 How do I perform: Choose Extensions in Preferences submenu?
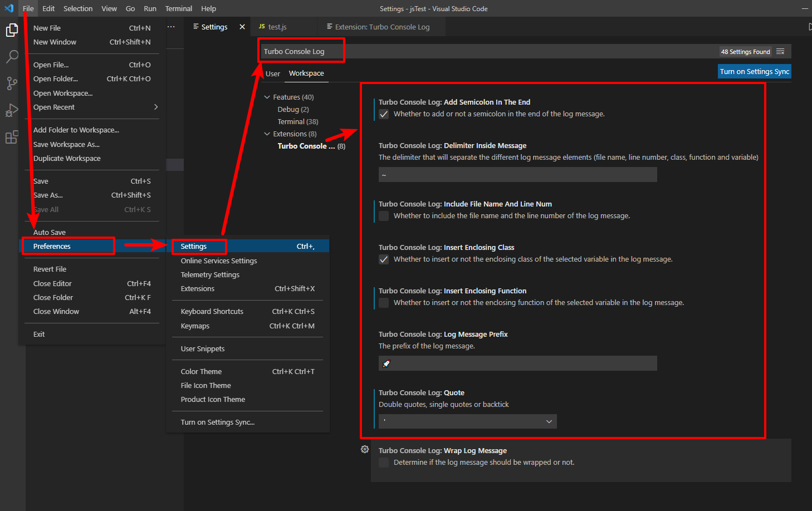point(248,288)
